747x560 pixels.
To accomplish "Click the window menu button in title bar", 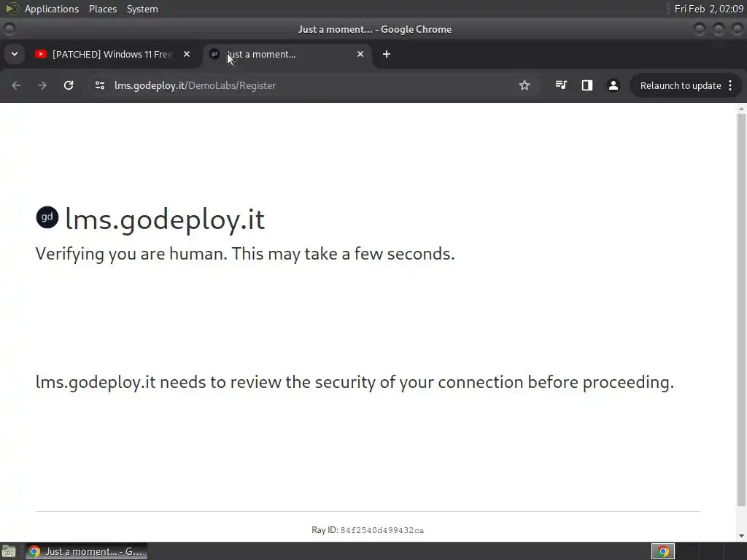I will (9, 29).
